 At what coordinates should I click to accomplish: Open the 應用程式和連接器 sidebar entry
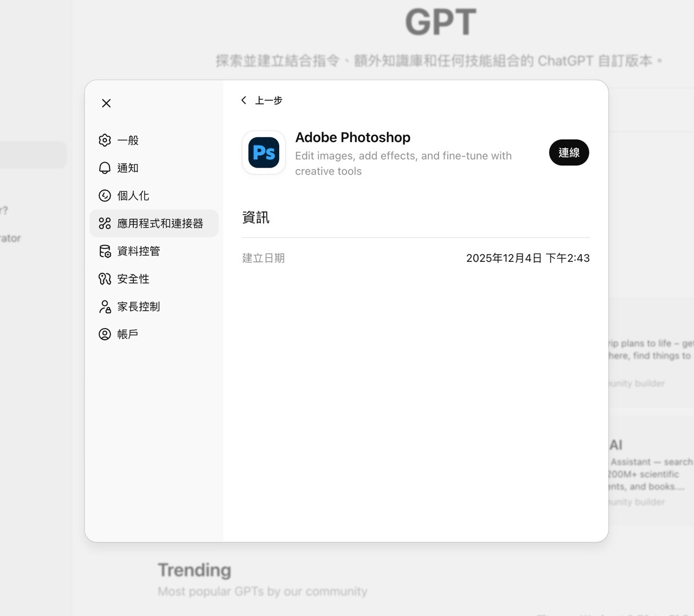tap(153, 222)
